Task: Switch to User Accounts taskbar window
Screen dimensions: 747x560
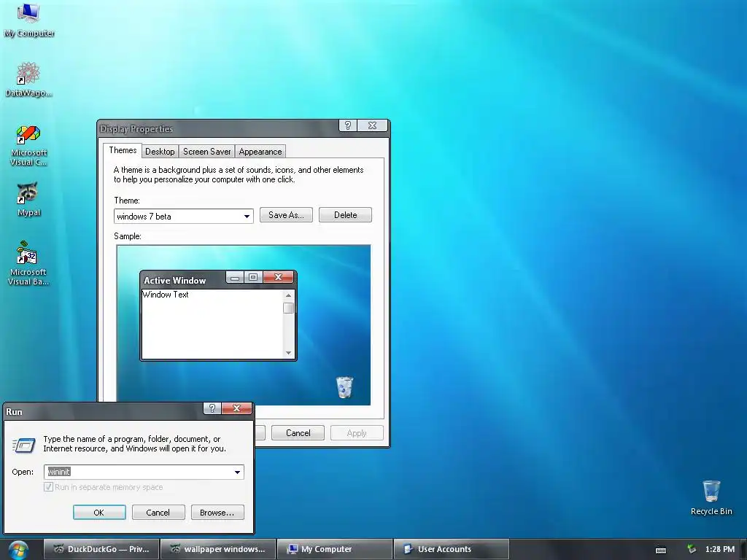Action: 451,549
